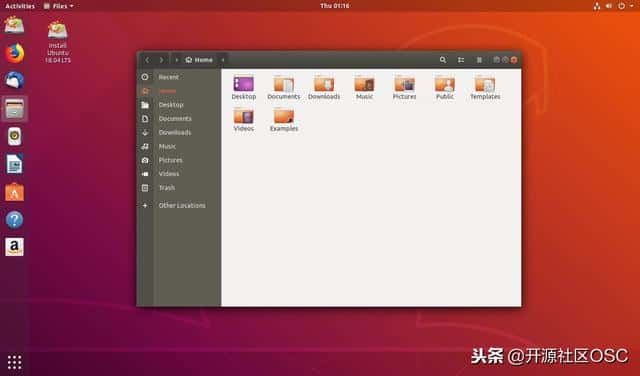640x376 pixels.
Task: Click the music note icon beside Music
Action: (145, 146)
